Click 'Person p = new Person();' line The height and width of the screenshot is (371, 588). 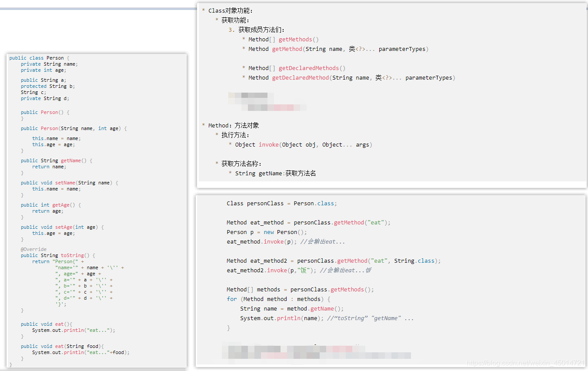point(267,232)
